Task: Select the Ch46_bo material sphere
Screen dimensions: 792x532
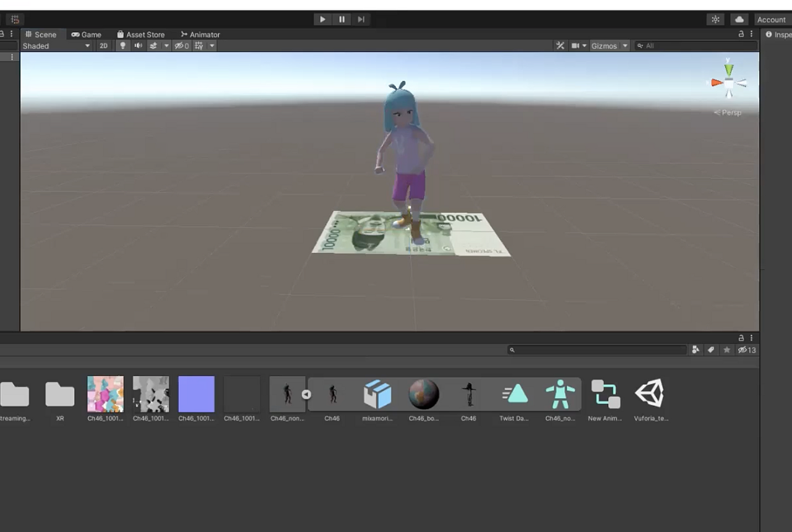Action: [424, 395]
